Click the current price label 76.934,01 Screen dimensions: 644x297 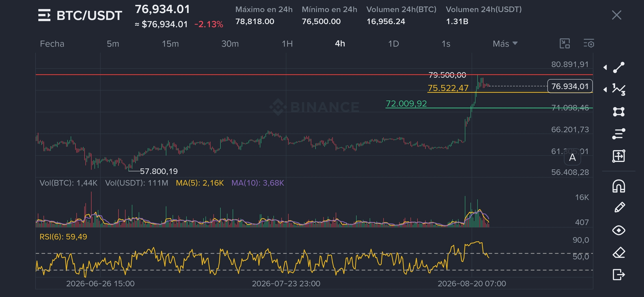point(570,86)
